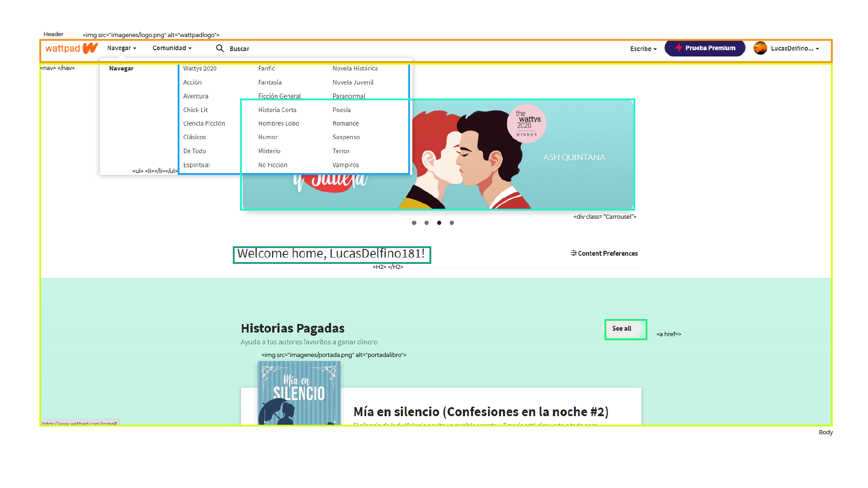Click the Premium lightning bolt icon
The image size is (868, 488).
click(x=678, y=48)
